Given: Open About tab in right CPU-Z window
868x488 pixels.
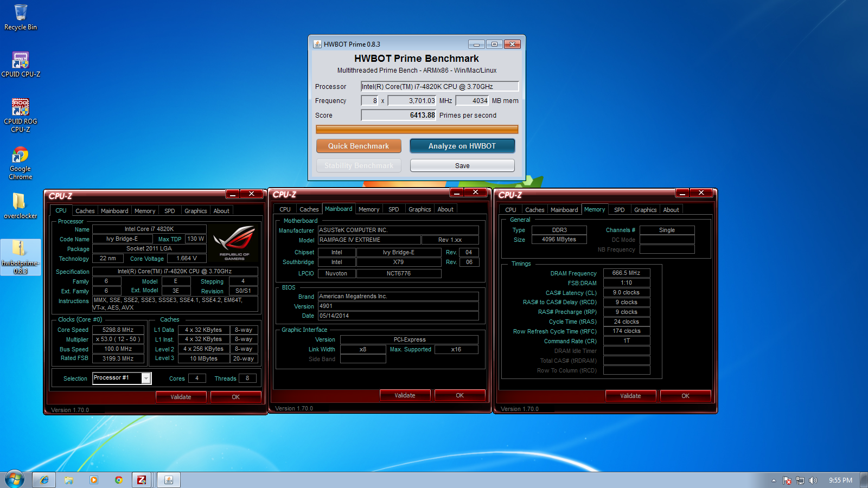Looking at the screenshot, I should (671, 210).
